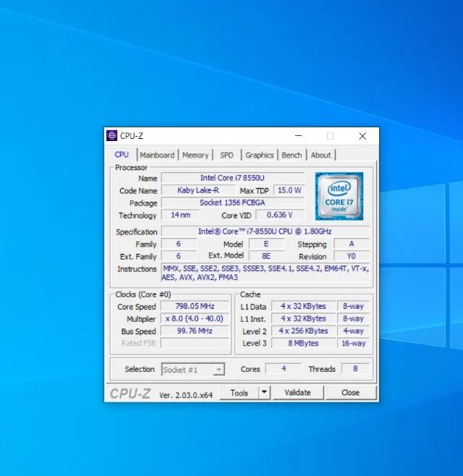463x476 pixels.
Task: Click the Core VID value 0.636 V
Action: pyautogui.click(x=280, y=215)
